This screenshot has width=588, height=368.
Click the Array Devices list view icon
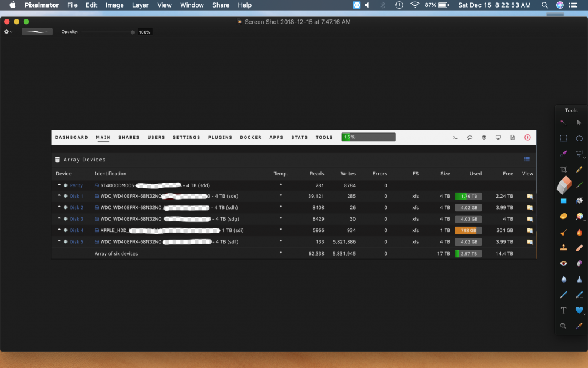point(527,160)
